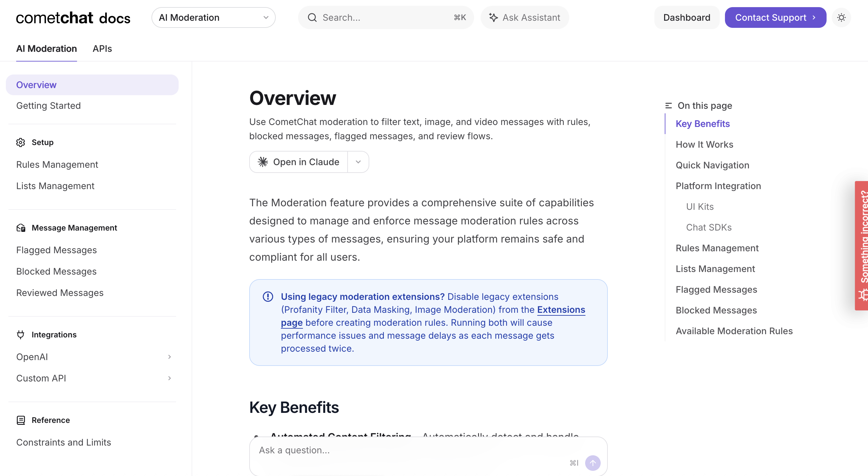Click the Integrations plug icon
The image size is (868, 476).
click(21, 335)
